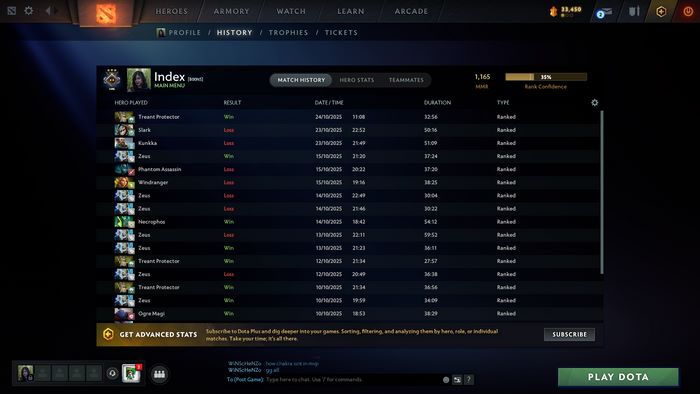700x394 pixels.
Task: Open the shield and sword armory shortcut icon
Action: 634,11
